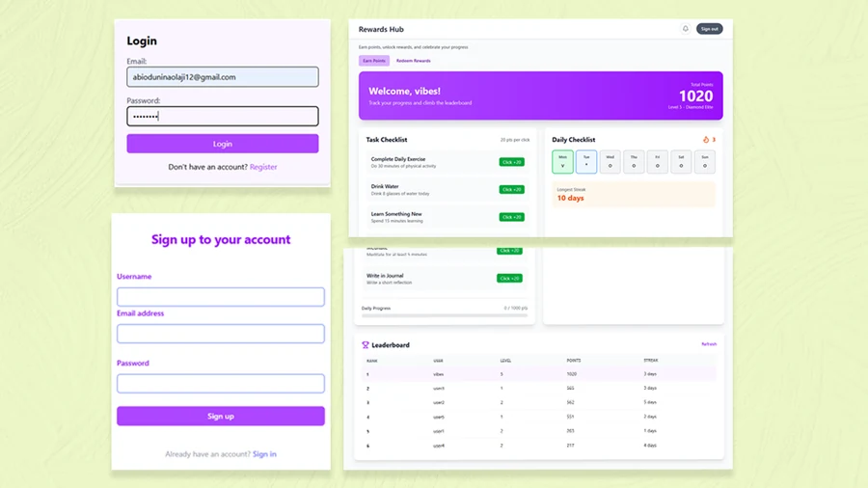Sign out of Rewards Hub
This screenshot has height=488, width=868.
709,29
